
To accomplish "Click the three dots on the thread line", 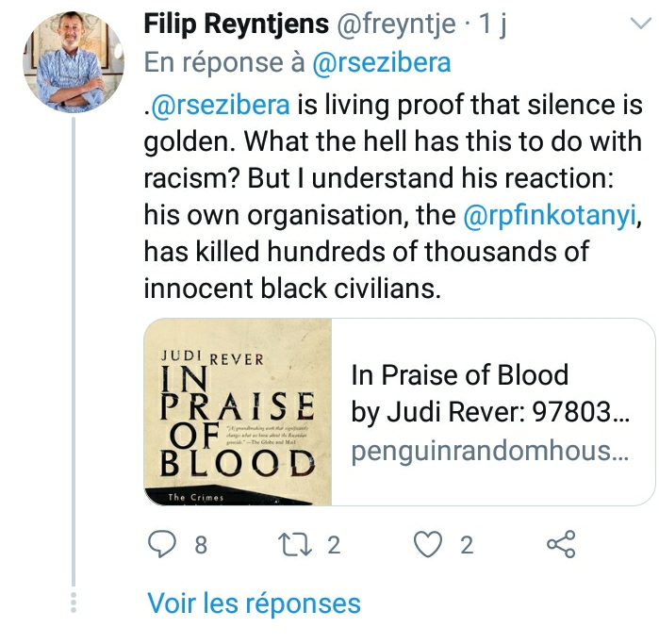I will 74,602.
